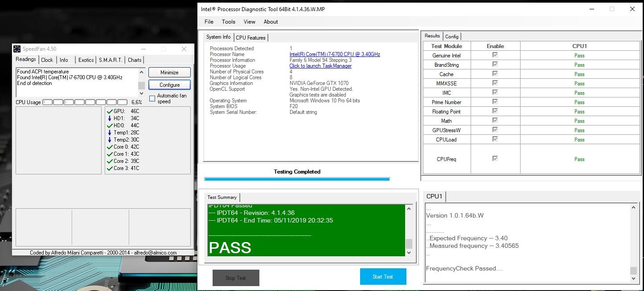Open the Tools menu
Screen dimensions: 644x291
229,21
